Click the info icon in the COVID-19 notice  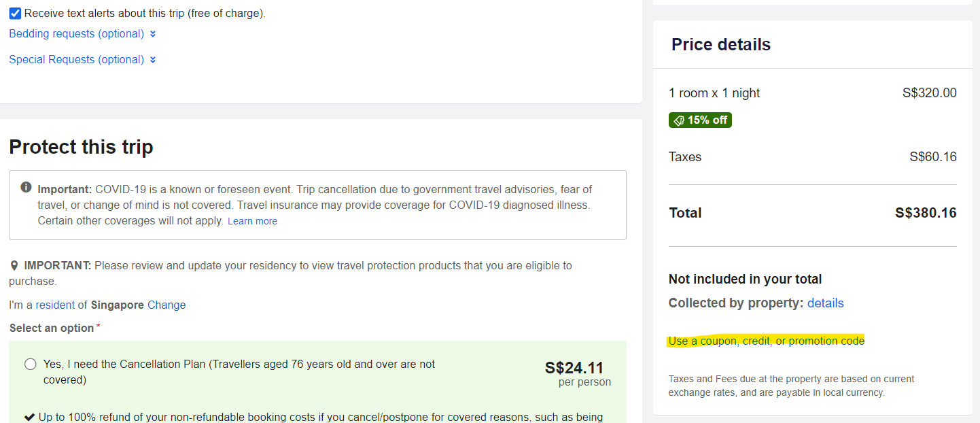[x=26, y=189]
